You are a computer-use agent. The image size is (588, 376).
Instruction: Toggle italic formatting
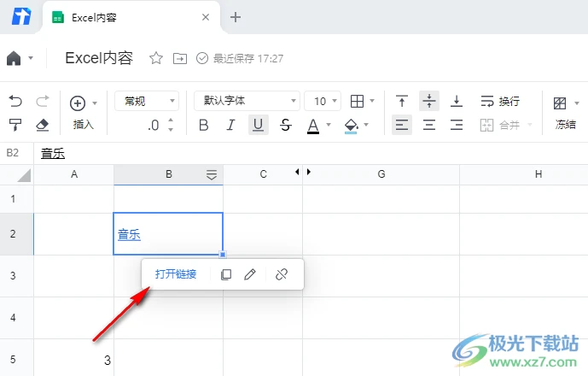click(x=230, y=125)
